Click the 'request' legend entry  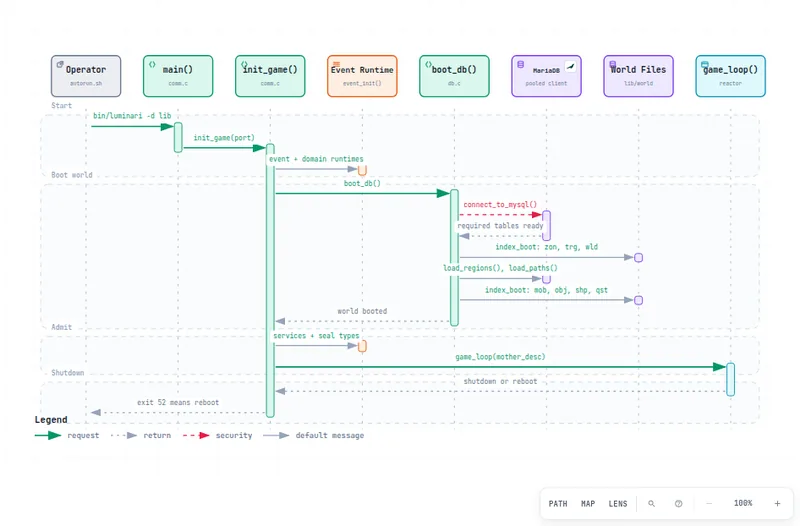point(67,436)
